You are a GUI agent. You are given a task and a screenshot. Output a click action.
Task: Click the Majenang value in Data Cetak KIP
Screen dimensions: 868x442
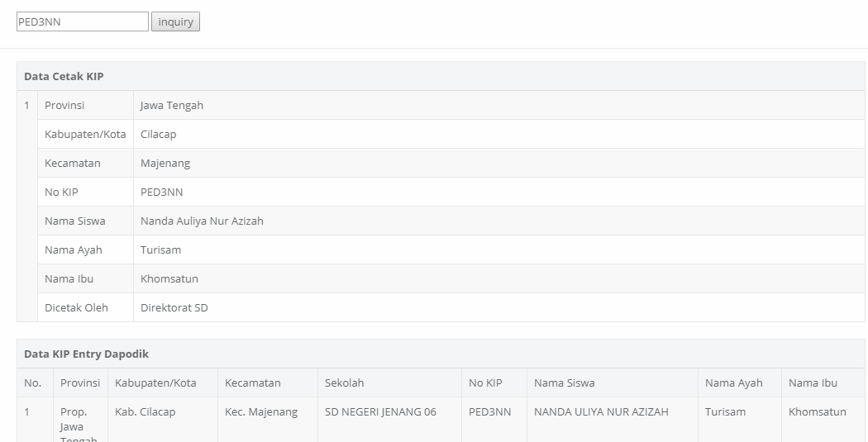pos(165,163)
